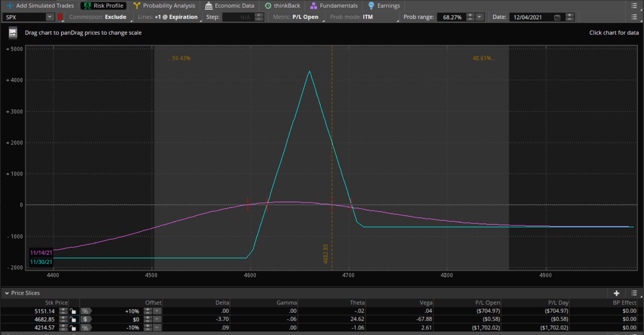Click the Stk Price column header
644x335 pixels.
56,302
